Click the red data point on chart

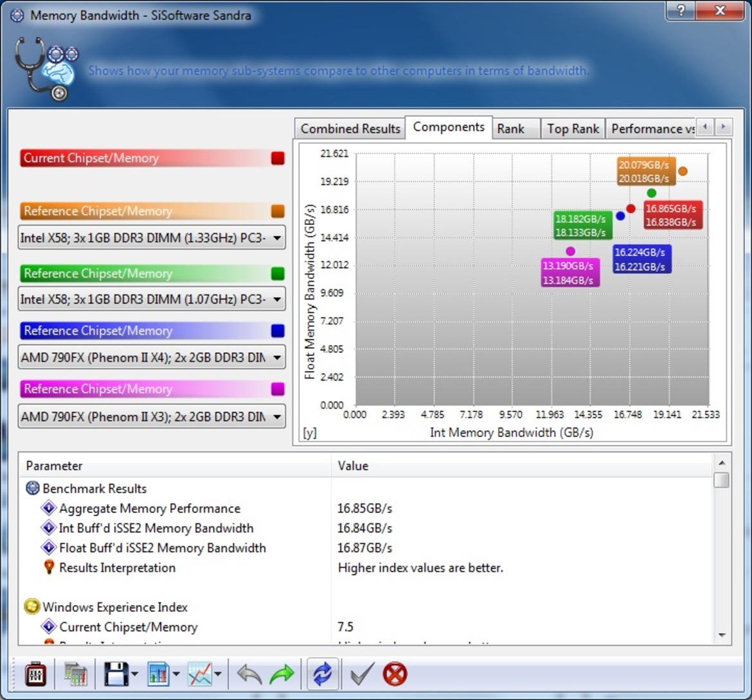[631, 208]
